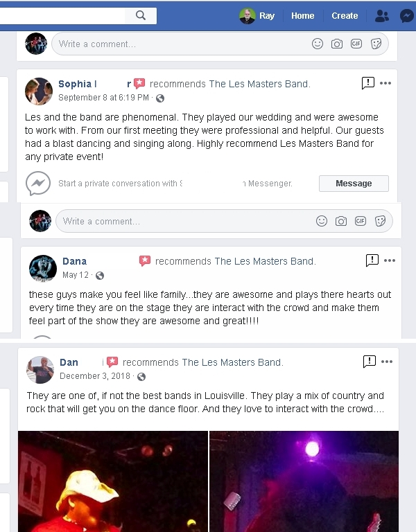Screen dimensions: 416x532
Task: Click the Message button on Sophia's review
Action: (x=354, y=184)
